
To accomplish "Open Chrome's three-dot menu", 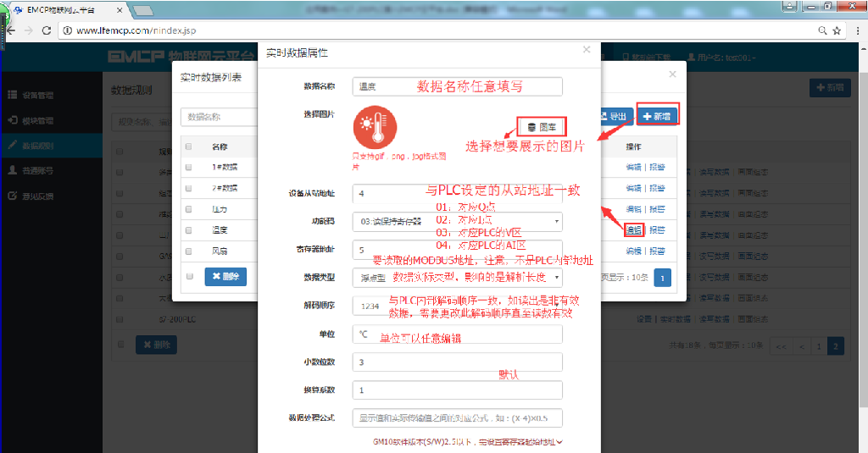I will (856, 30).
